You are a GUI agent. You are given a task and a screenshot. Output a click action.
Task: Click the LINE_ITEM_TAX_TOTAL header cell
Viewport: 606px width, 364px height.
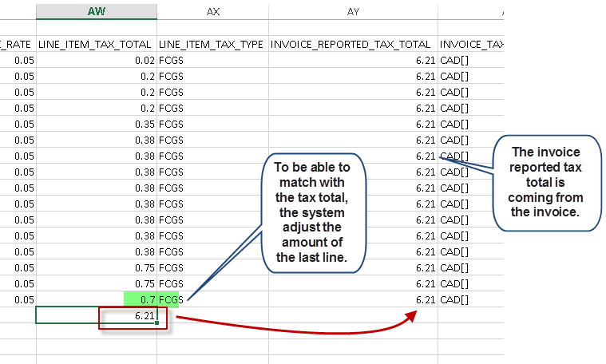[x=97, y=45]
